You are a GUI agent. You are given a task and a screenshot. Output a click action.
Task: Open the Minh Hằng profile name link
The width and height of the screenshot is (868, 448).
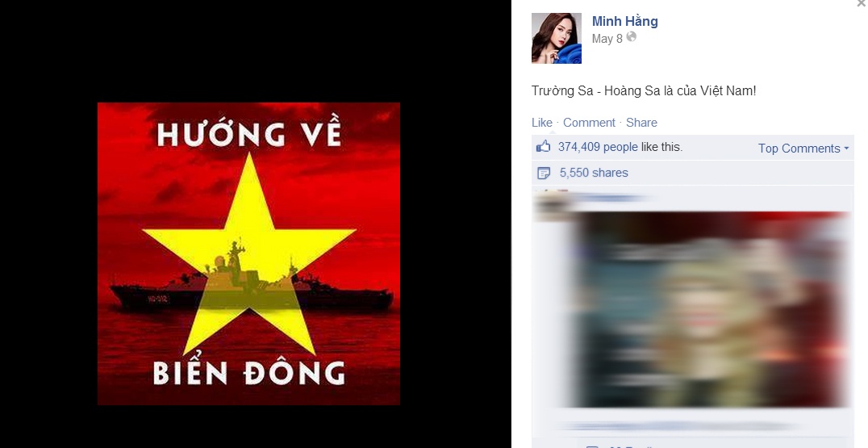[625, 22]
